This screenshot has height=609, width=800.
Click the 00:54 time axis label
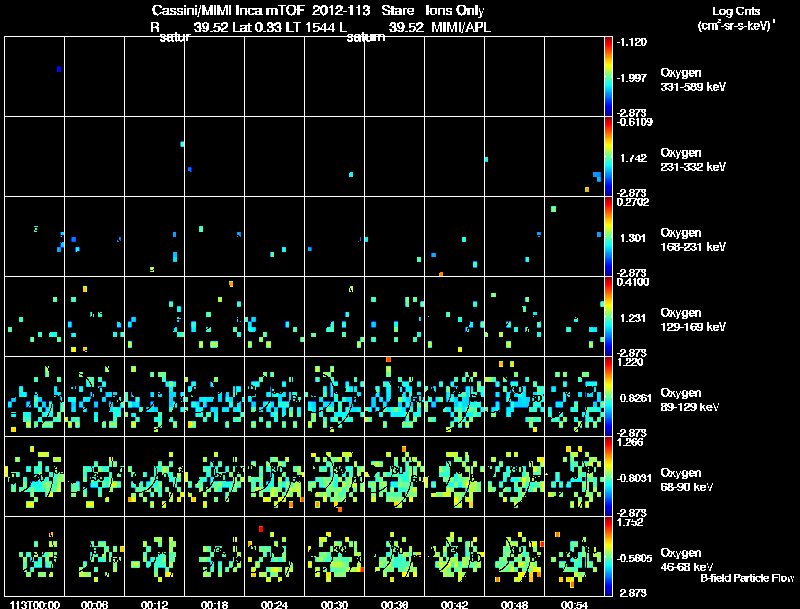(x=574, y=605)
